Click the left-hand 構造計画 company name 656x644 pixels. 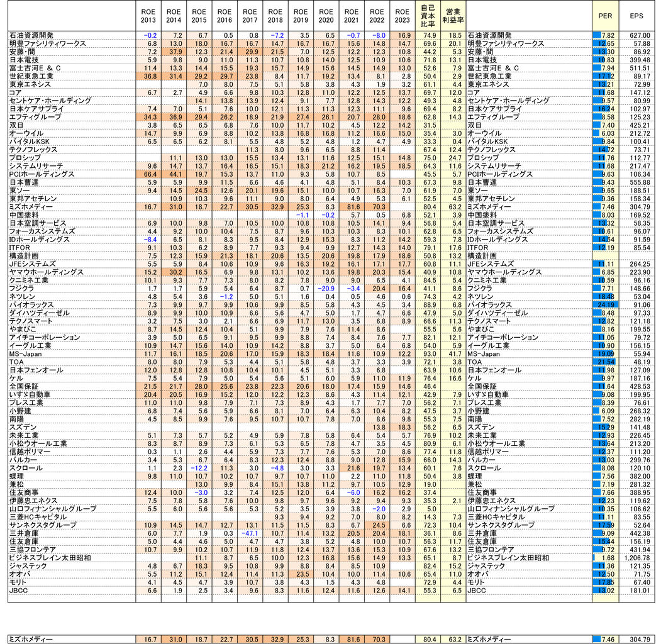[x=24, y=256]
